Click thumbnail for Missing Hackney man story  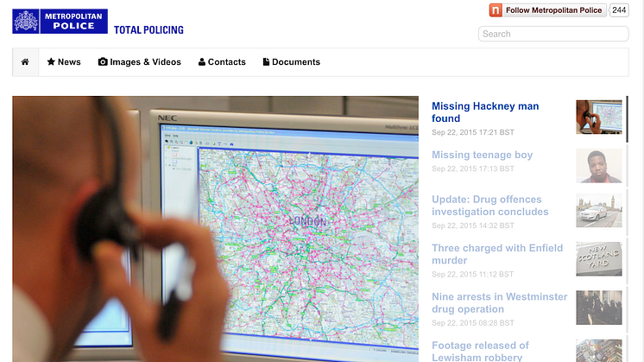599,117
